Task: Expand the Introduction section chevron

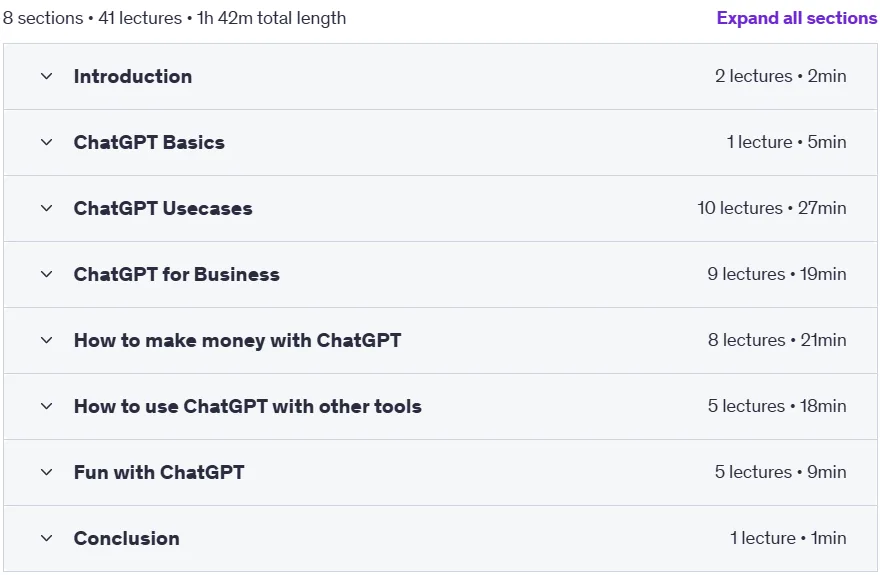Action: click(x=47, y=76)
